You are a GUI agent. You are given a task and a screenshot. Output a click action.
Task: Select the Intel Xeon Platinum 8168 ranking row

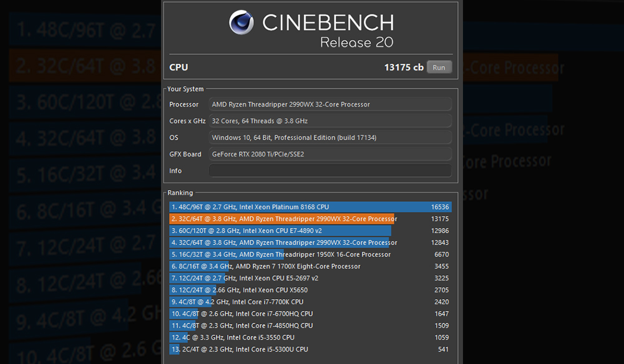(x=310, y=207)
